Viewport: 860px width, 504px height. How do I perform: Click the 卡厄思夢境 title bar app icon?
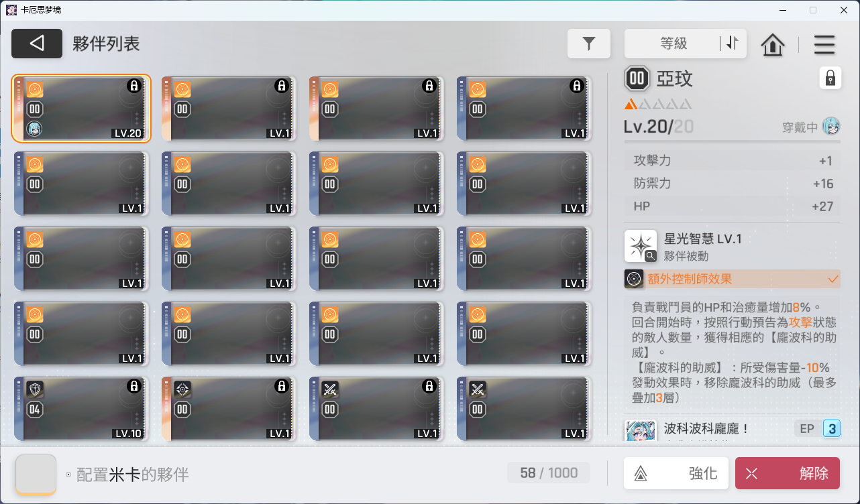[x=11, y=10]
